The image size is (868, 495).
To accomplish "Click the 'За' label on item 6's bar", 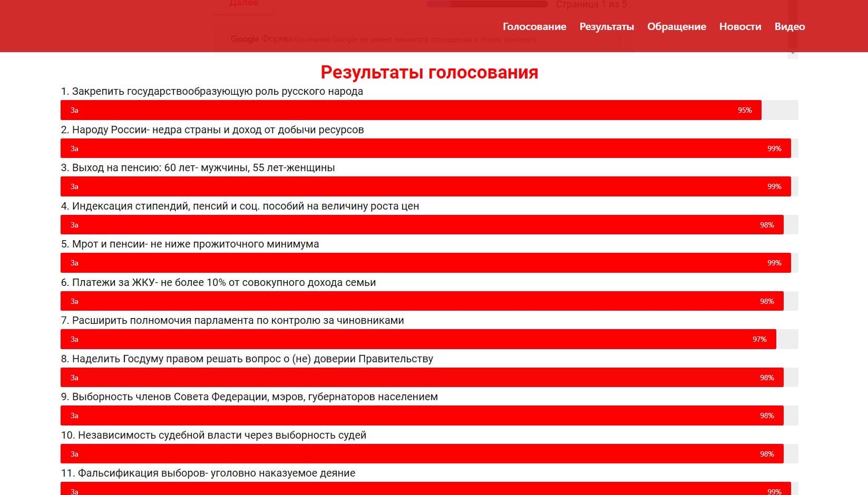I will pos(74,301).
